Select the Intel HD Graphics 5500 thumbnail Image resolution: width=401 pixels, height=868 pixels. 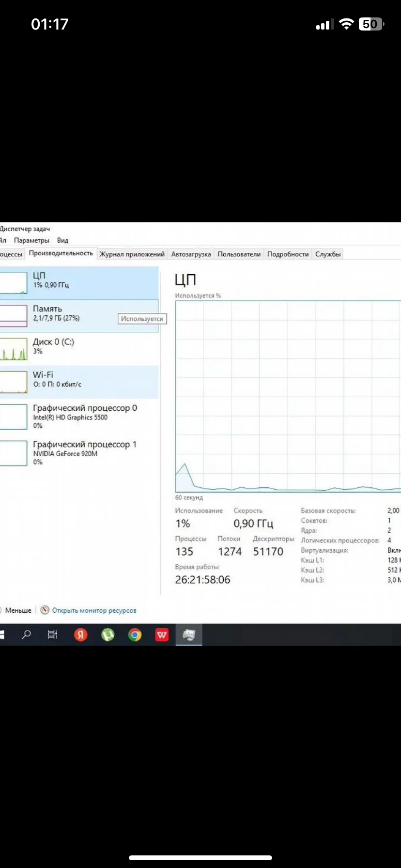[x=13, y=417]
